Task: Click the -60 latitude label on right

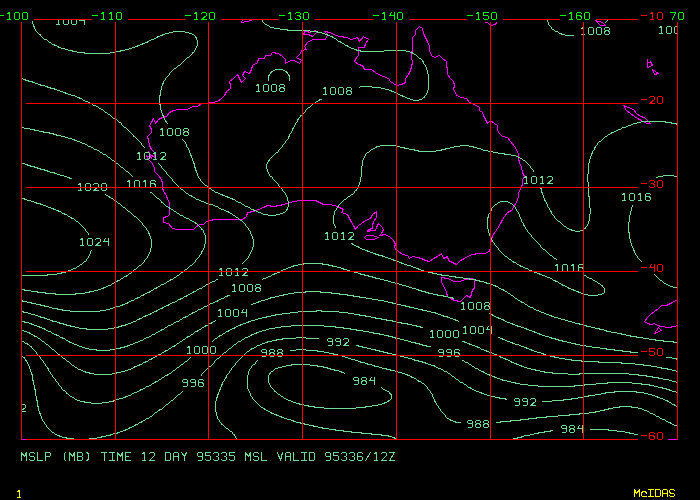Action: (654, 436)
